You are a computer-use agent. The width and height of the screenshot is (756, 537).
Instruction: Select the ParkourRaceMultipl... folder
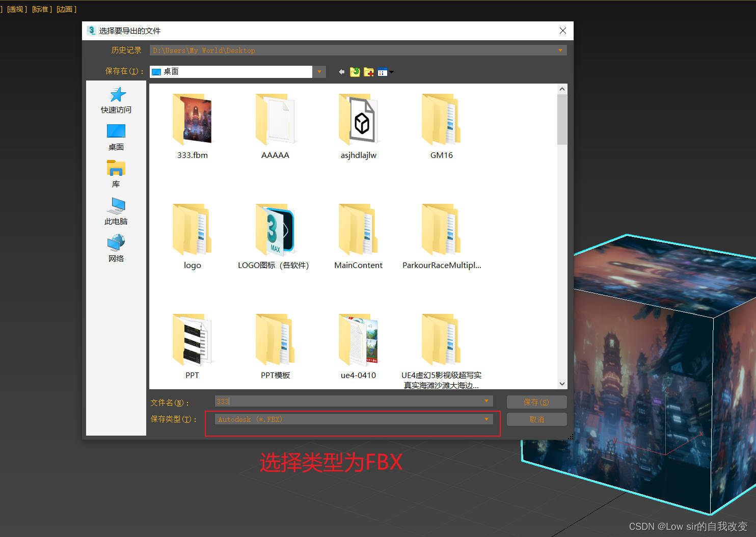[442, 236]
